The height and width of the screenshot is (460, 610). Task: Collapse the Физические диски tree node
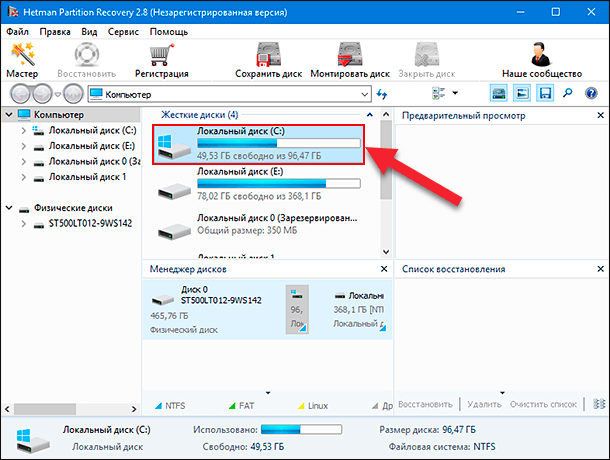coord(9,208)
